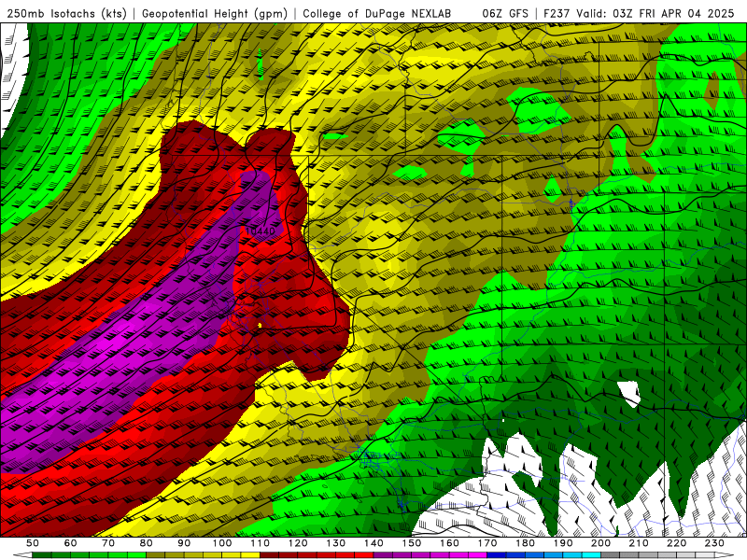Screen dimensions: 747x560
Task: Select the "120" color scale label
Action: (298, 543)
